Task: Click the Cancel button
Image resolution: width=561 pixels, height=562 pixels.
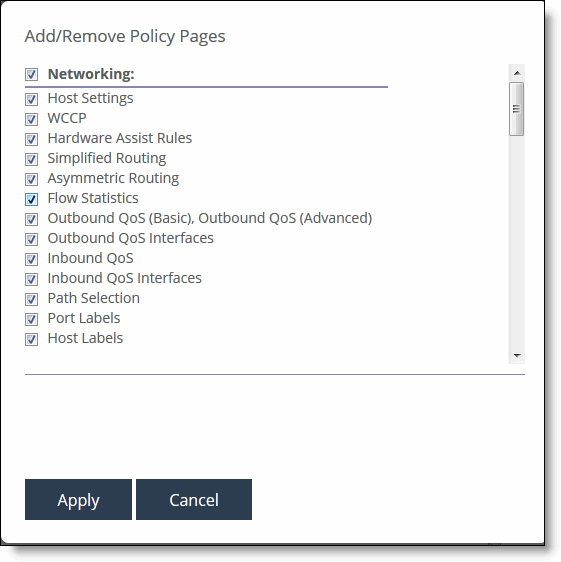Action: [194, 500]
